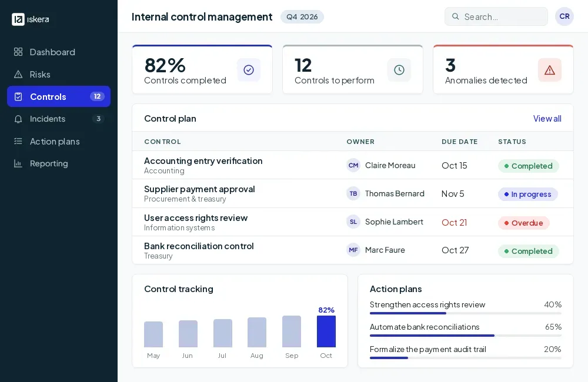Open the 12 Controls to perform card
This screenshot has height=382, width=588.
click(352, 69)
